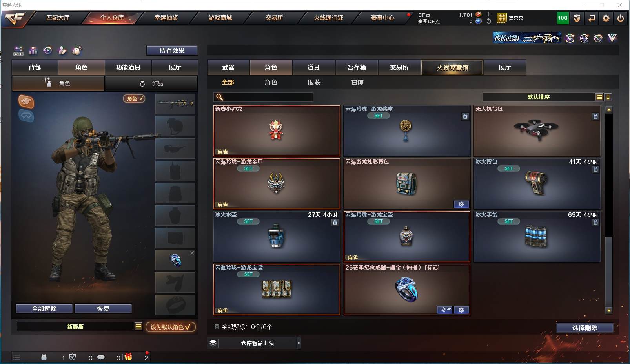Click the 全部解除 button
Screen dimensions: 630x364
pyautogui.click(x=44, y=309)
